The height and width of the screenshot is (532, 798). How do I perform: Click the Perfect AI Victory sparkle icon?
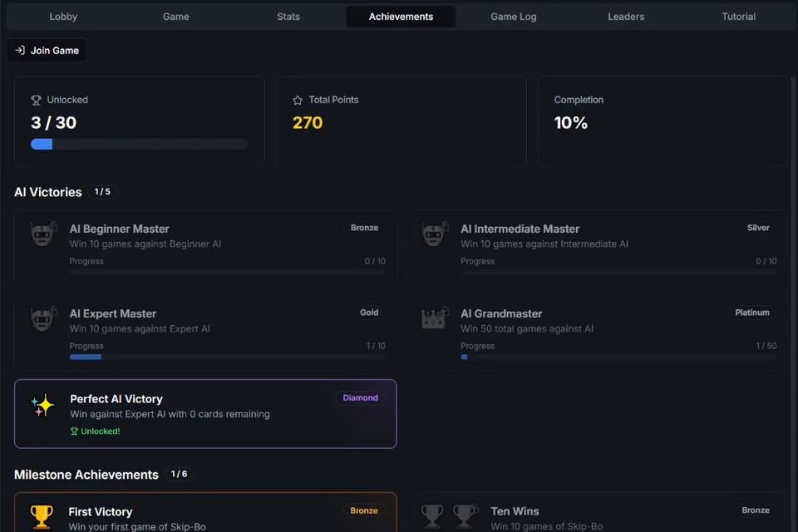click(42, 406)
